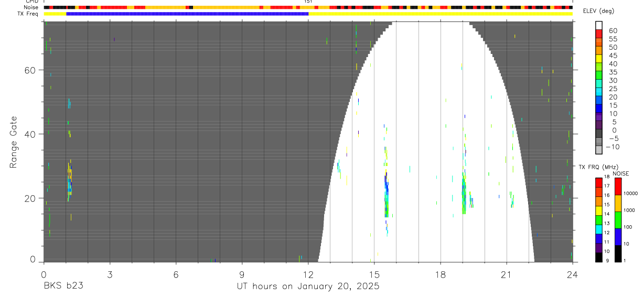Click the "35" label on the ELEV colorbar
644x297 pixels.
613,72
